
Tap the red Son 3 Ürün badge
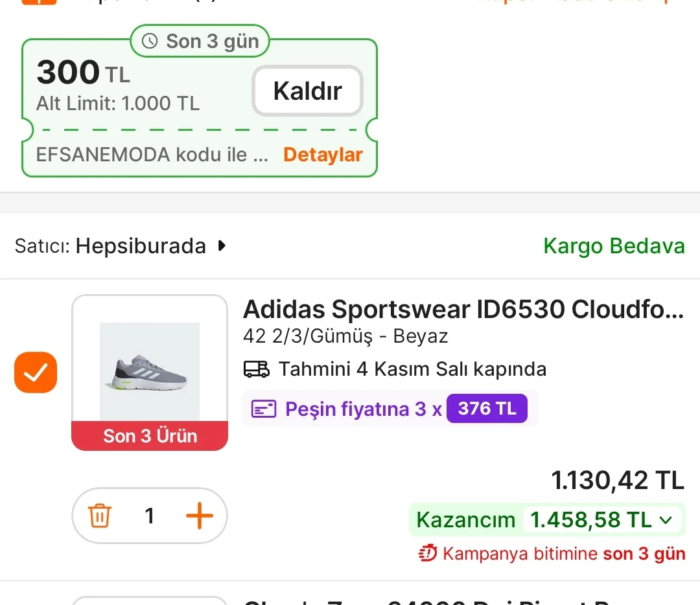(150, 436)
